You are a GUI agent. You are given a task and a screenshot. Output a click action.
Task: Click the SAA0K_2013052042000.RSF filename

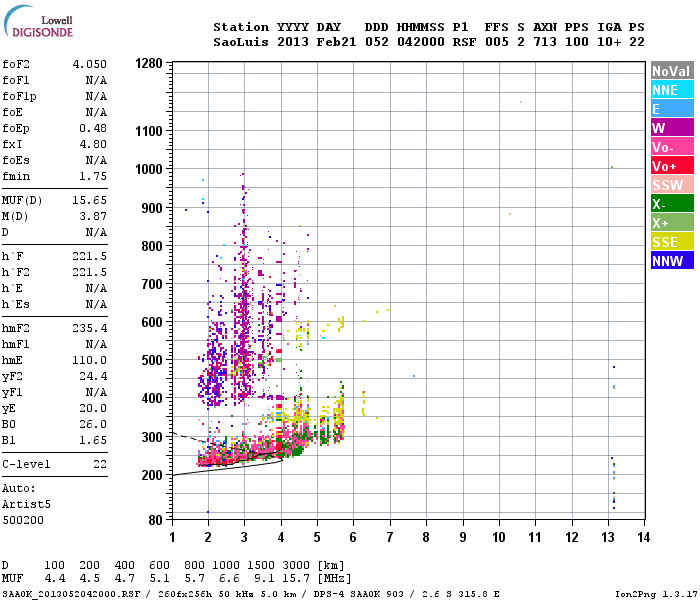point(71,594)
